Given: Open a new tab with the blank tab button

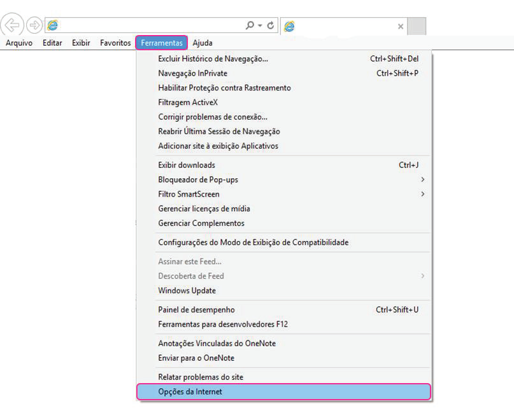Looking at the screenshot, I should [x=417, y=26].
